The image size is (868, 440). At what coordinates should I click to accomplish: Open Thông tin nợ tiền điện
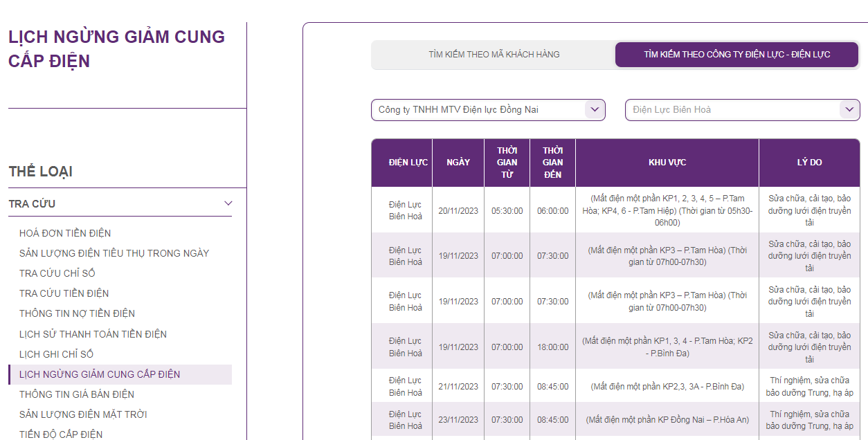77,313
